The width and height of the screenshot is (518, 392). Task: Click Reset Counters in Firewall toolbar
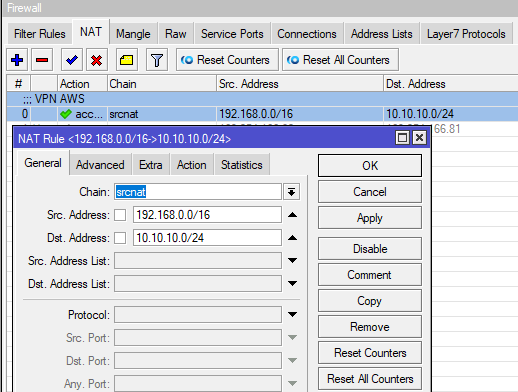pyautogui.click(x=227, y=60)
